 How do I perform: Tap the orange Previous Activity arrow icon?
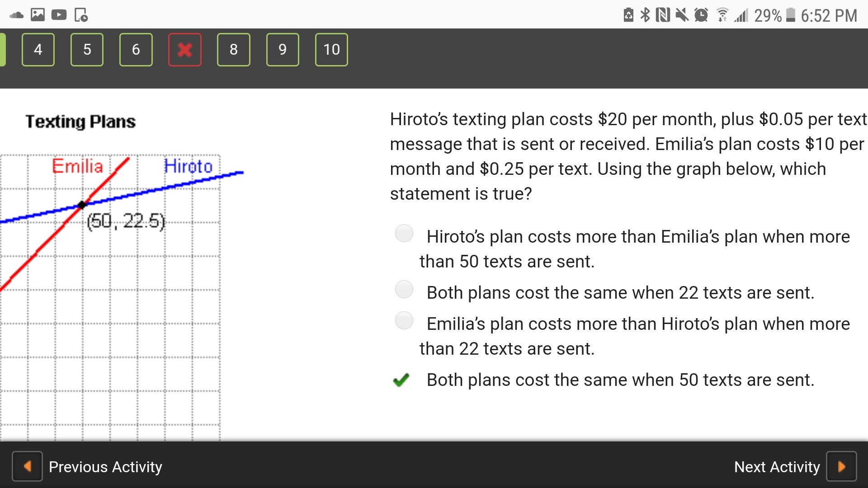point(27,466)
